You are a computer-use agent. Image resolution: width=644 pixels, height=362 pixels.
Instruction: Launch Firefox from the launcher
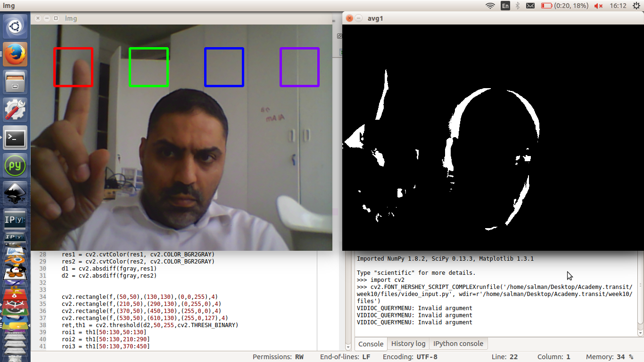coord(15,54)
